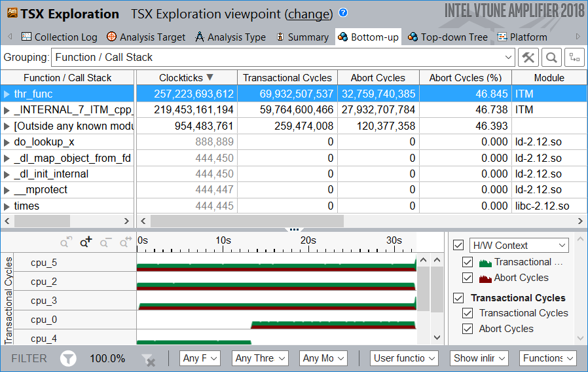Click the cpu_5 timeline row
Image resolution: width=588 pixels, height=372 pixels.
click(276, 262)
